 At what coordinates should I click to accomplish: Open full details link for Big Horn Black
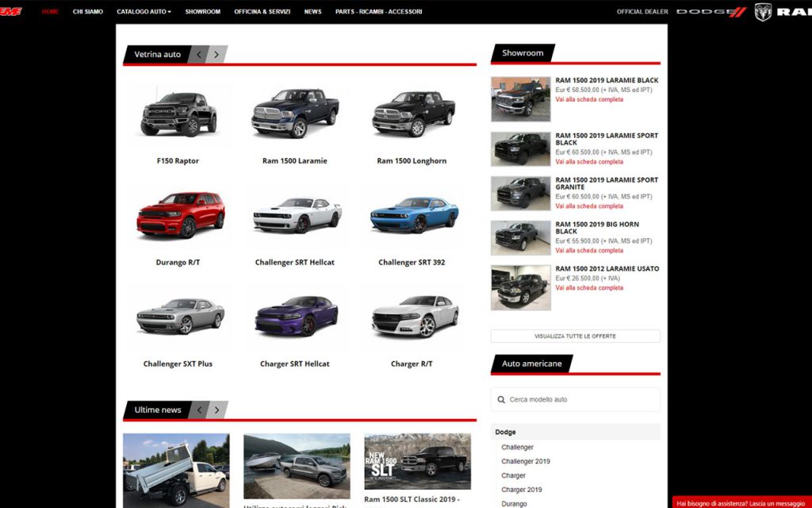click(589, 251)
